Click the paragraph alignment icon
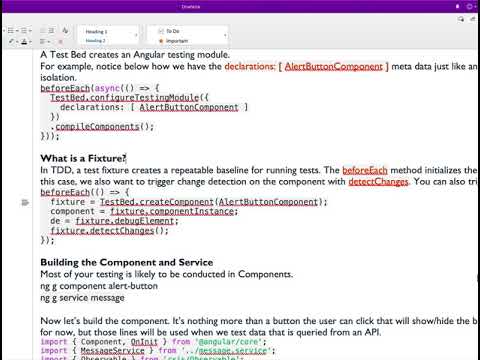This screenshot has width=480, height=360. pyautogui.click(x=43, y=42)
